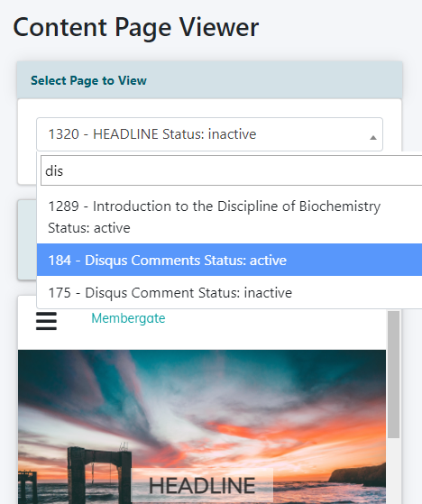Click the 'Select Page to View' header
Screen dimensions: 422x504
point(88,80)
